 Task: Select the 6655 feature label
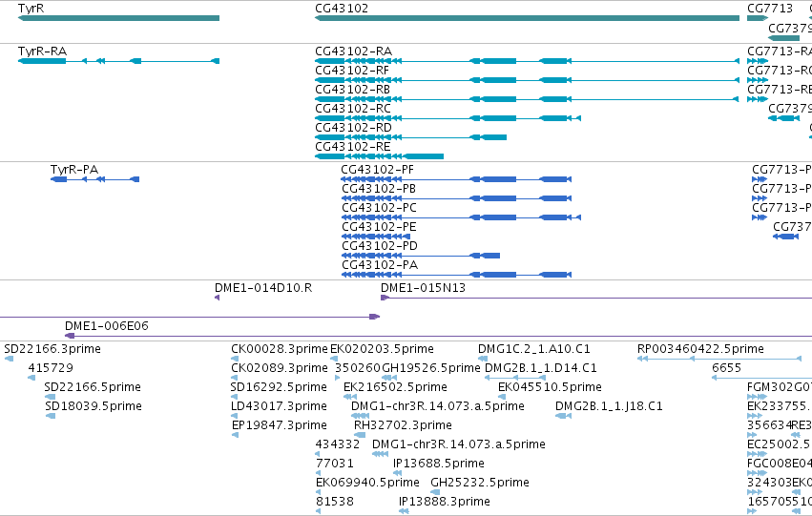click(x=726, y=368)
